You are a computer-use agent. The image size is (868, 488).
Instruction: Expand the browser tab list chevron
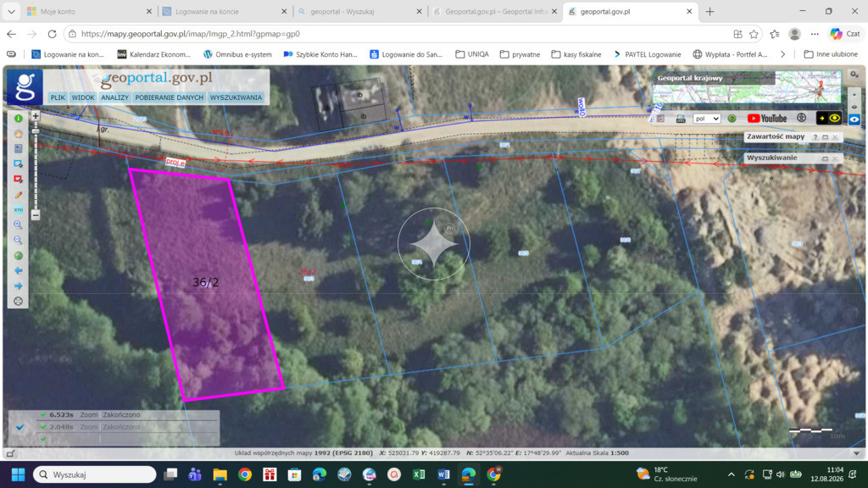pyautogui.click(x=11, y=11)
